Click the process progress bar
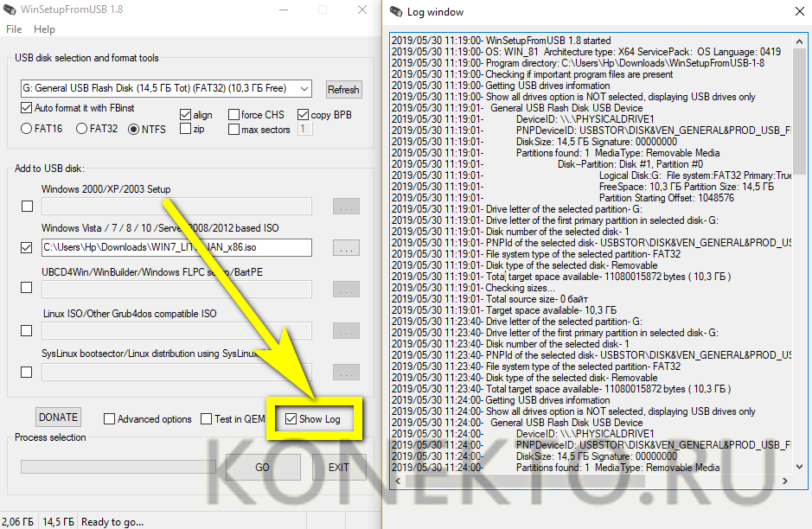Viewport: 812px width, 529px height. [118, 467]
